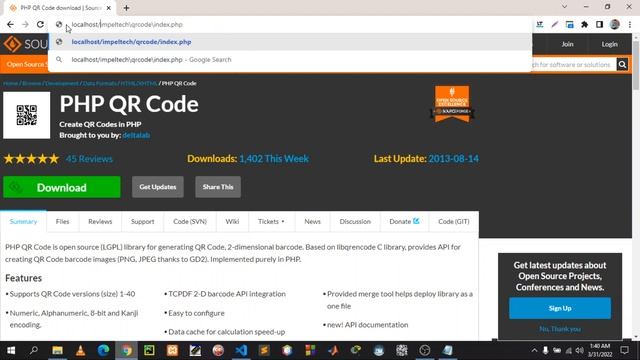Click the external-link icon beside Donate
640x360 pixels.
(416, 221)
